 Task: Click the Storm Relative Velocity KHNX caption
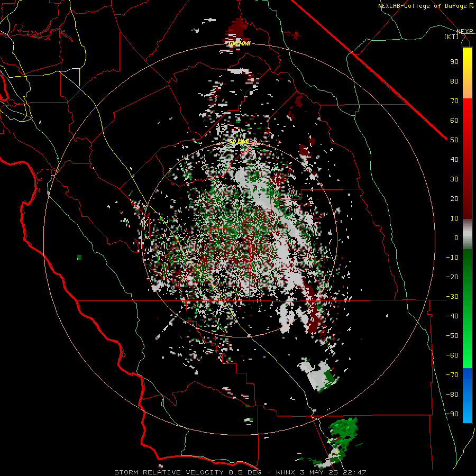tap(240, 472)
